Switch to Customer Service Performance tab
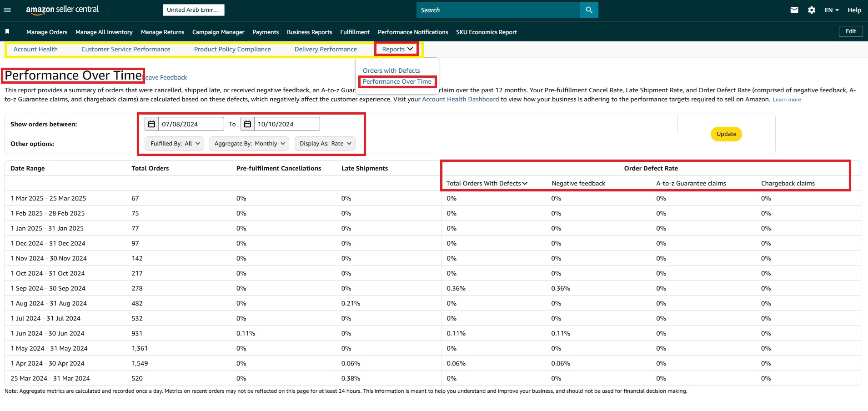The image size is (868, 411). pyautogui.click(x=126, y=49)
